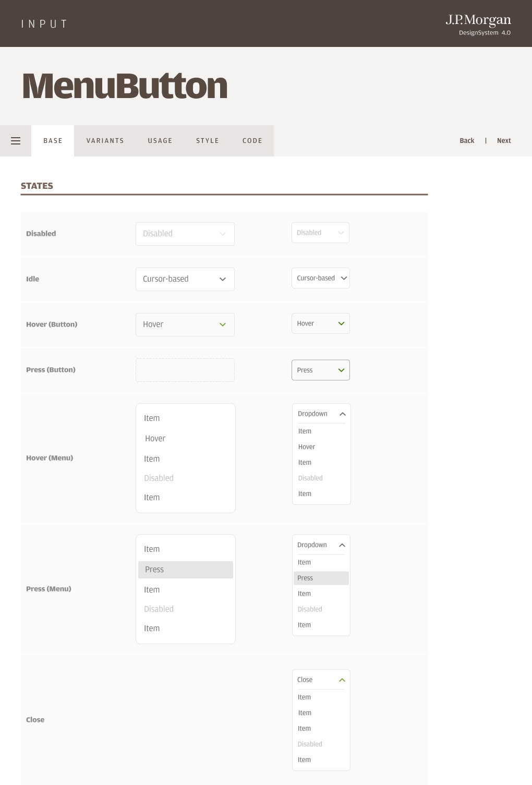Collapse the Dropdown menu in Press (Menu) row
532x785 pixels.
tap(342, 545)
